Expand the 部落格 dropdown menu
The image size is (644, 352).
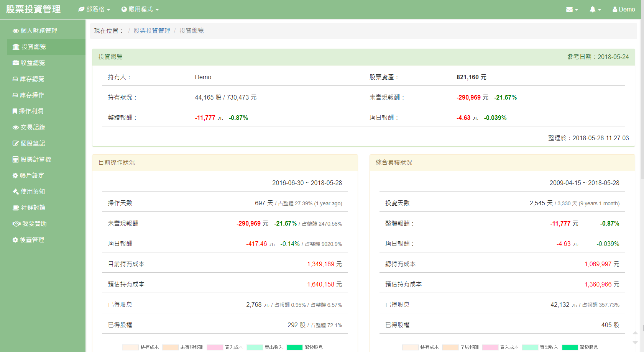click(94, 9)
